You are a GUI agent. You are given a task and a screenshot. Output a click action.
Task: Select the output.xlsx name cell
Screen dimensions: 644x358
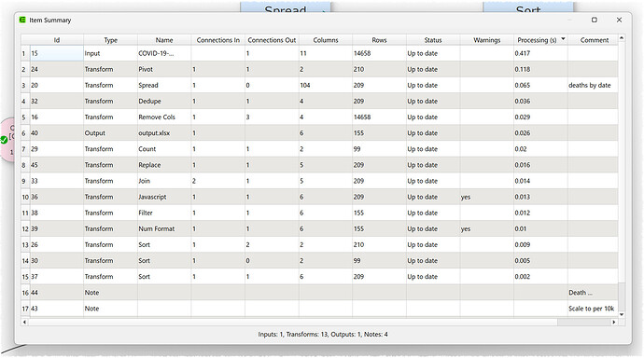(164, 133)
